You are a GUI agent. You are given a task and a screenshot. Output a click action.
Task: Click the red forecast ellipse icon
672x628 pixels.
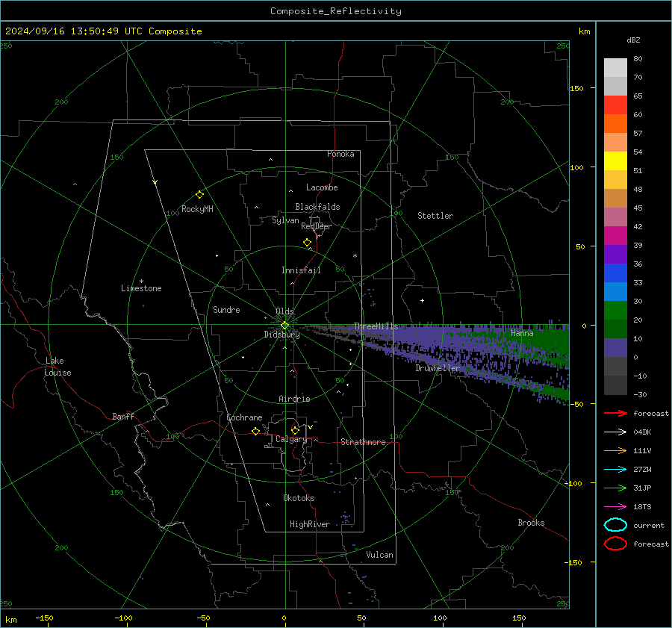pos(615,544)
